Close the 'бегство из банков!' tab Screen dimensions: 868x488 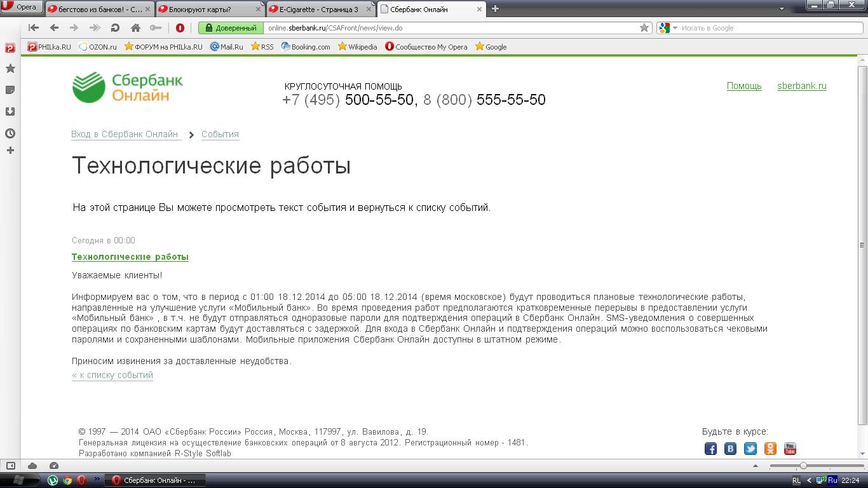146,9
